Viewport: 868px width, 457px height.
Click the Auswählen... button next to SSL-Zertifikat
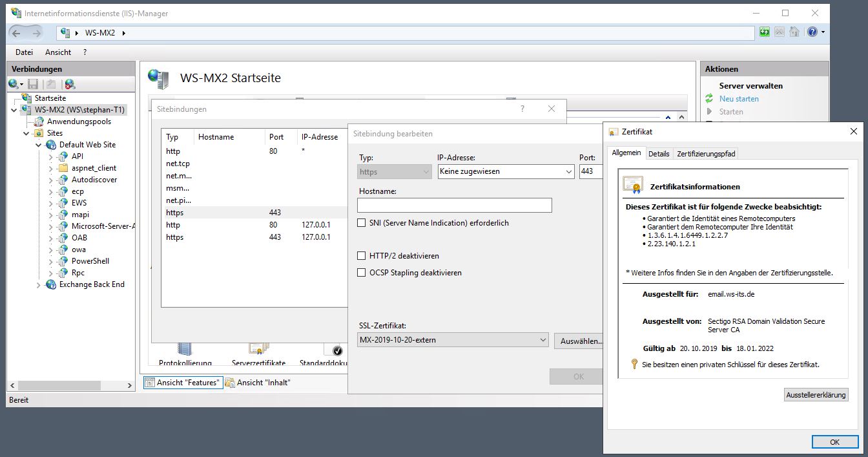click(579, 341)
